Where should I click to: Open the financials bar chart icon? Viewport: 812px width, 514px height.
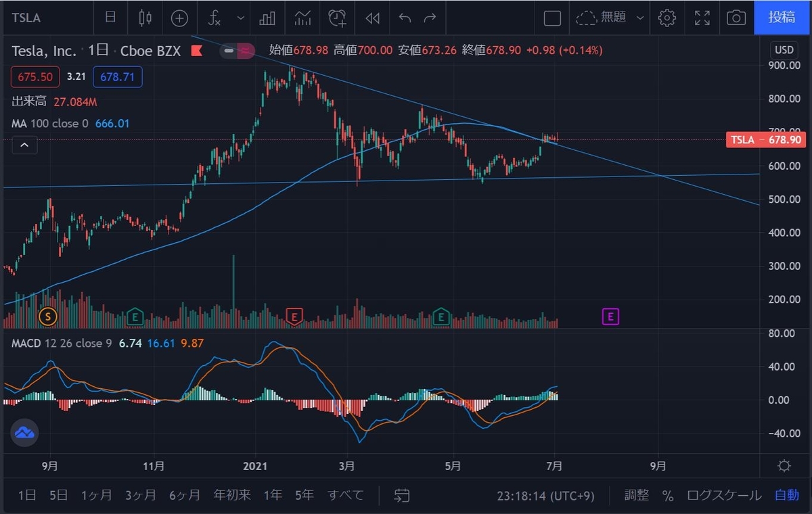click(267, 18)
